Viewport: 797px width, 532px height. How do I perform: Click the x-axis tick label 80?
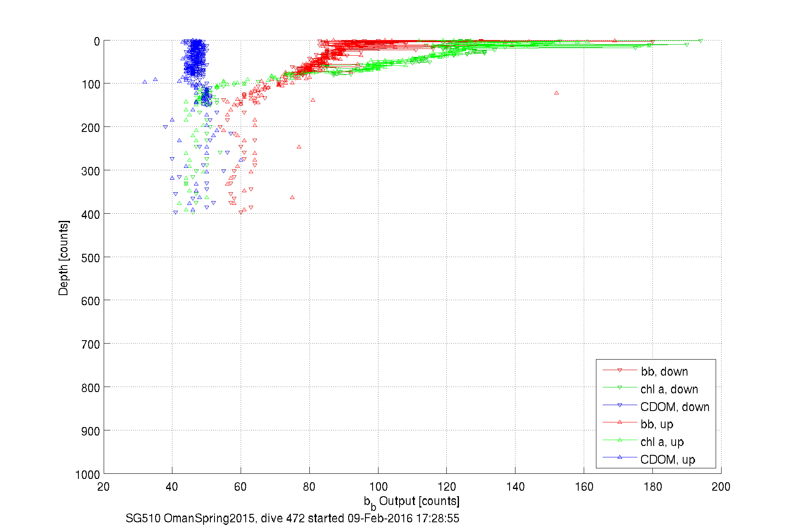coord(309,487)
